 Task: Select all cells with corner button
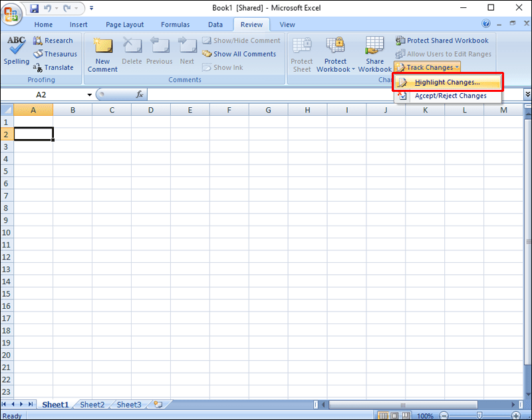tap(7, 110)
